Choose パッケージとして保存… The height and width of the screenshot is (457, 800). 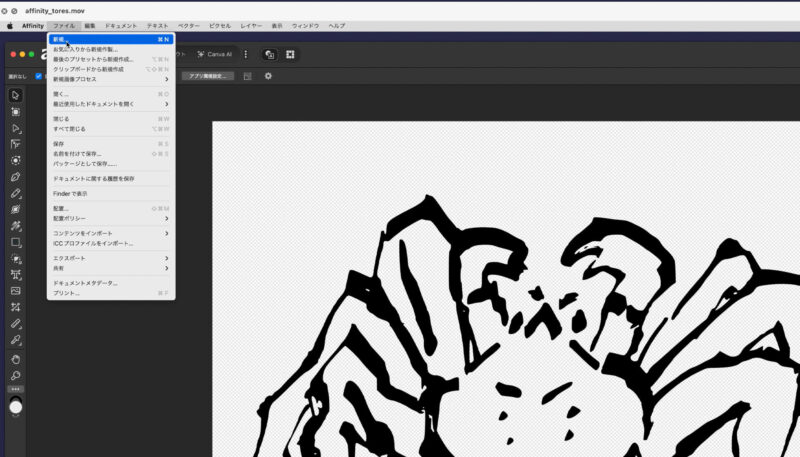[111, 164]
